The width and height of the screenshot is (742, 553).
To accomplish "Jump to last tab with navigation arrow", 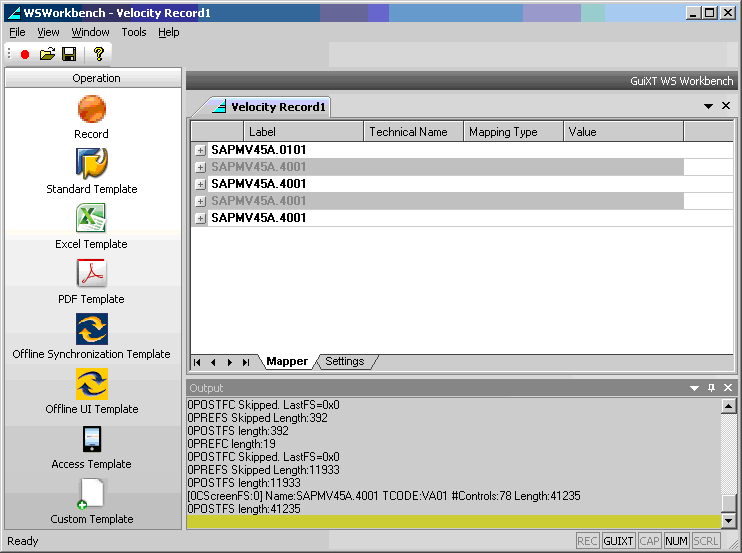I will (x=246, y=362).
